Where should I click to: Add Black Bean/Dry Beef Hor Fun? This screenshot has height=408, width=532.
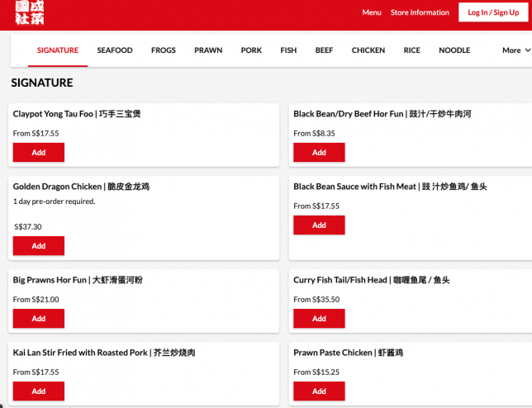point(319,153)
